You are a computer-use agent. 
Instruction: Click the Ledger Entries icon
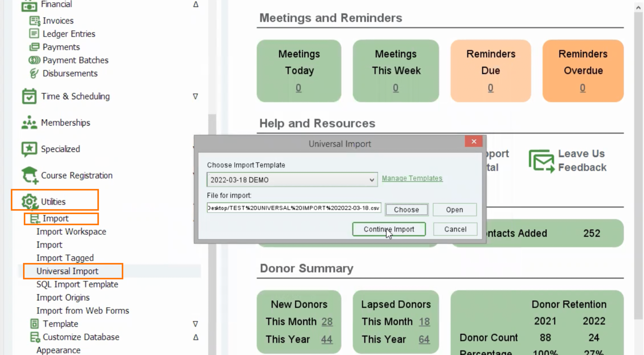34,33
